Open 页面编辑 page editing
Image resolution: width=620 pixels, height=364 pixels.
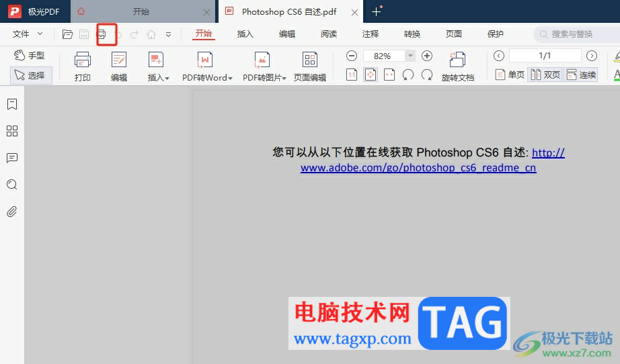[310, 66]
